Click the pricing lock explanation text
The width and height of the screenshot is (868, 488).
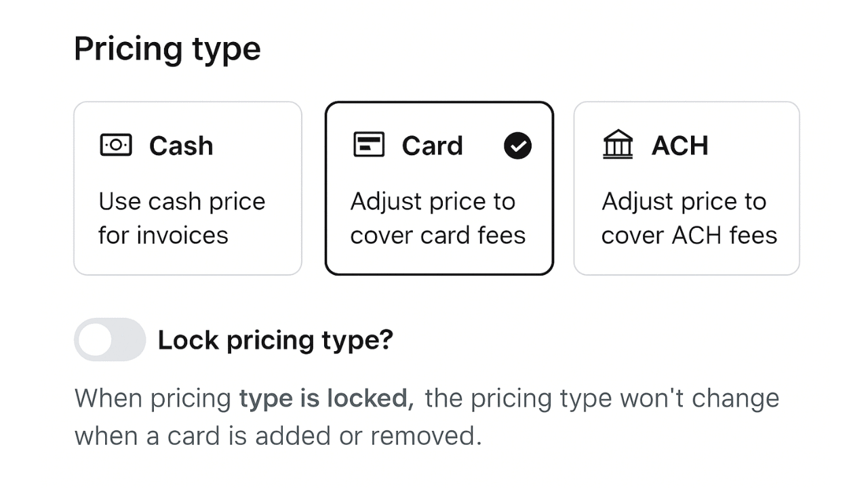pyautogui.click(x=427, y=415)
